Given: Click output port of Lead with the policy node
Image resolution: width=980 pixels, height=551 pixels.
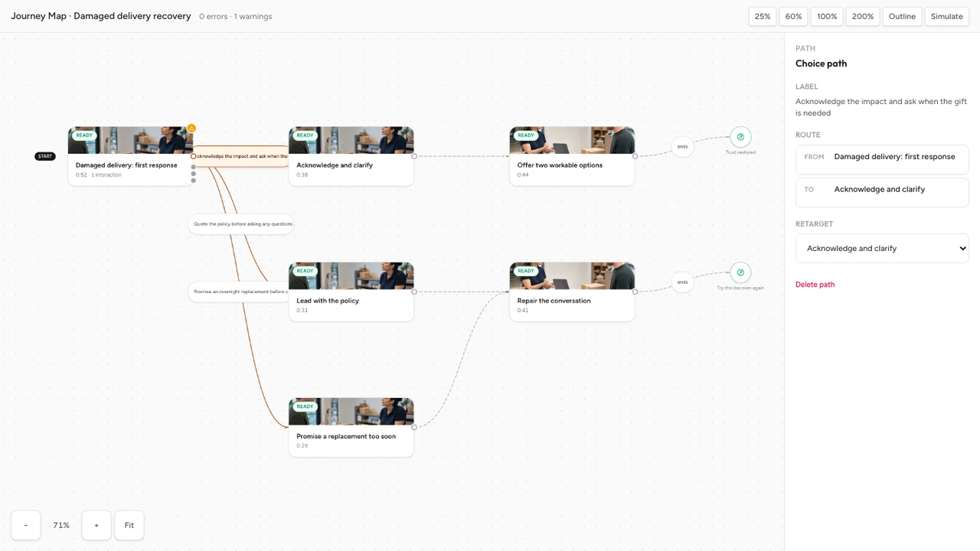Looking at the screenshot, I should click(414, 292).
